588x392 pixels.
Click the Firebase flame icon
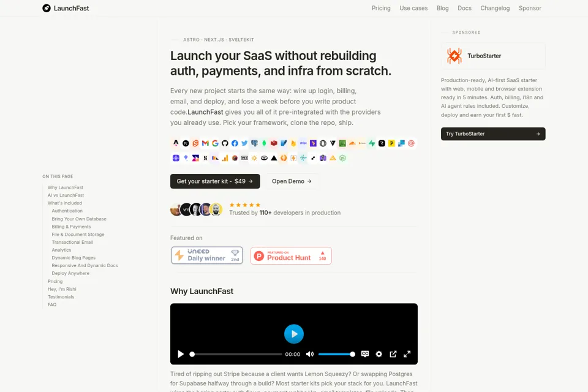pyautogui.click(x=293, y=143)
